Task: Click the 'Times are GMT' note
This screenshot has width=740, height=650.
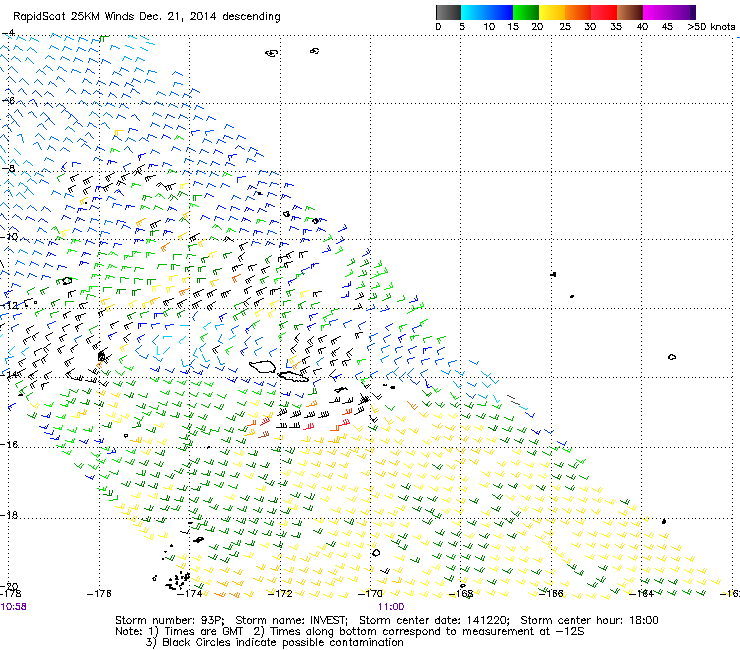Action: [203, 632]
